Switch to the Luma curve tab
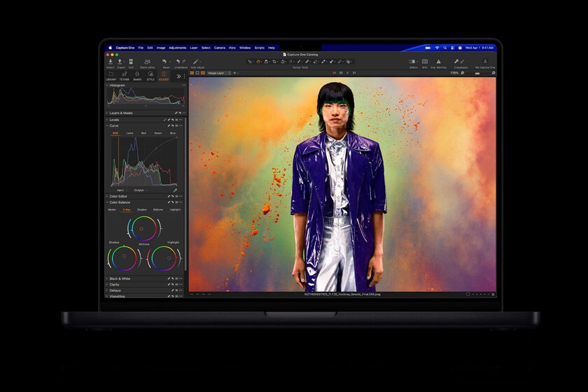Viewport: 588px width, 392px height. coord(129,132)
